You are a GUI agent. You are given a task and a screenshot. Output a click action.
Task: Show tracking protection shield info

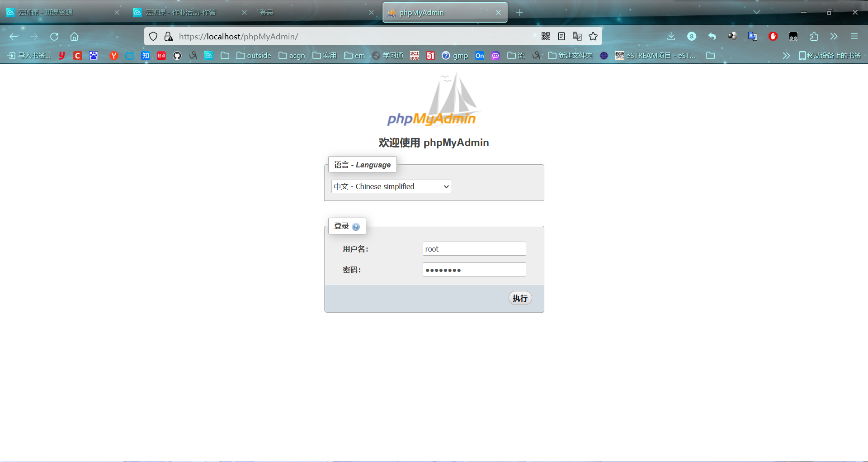[x=153, y=37]
